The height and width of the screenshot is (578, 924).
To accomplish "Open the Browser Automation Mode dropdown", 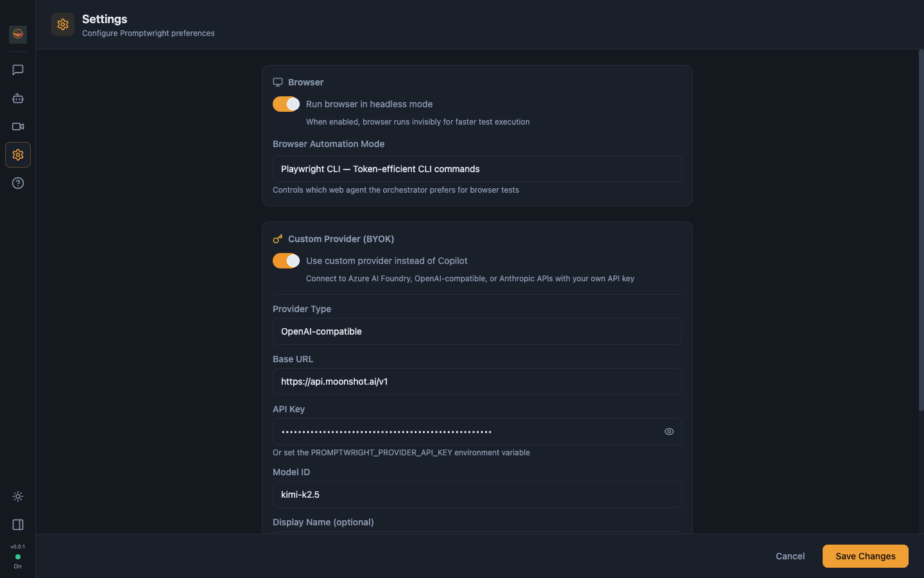I will pyautogui.click(x=477, y=169).
